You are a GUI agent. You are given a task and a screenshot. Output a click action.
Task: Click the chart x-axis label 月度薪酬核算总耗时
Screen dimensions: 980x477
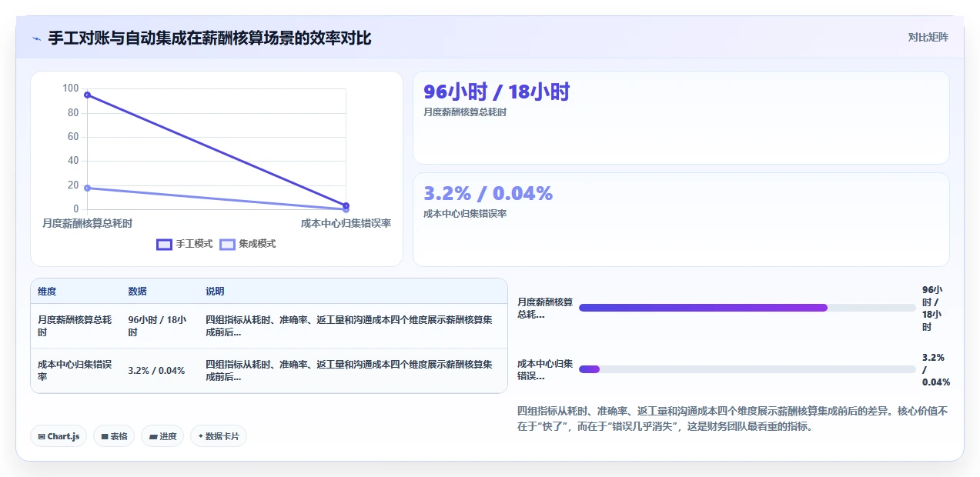(87, 223)
